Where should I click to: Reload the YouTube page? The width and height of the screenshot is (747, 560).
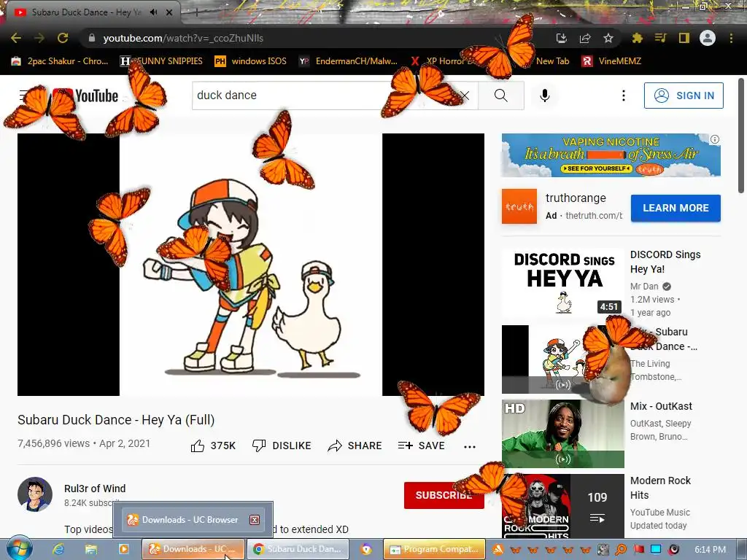(x=63, y=38)
